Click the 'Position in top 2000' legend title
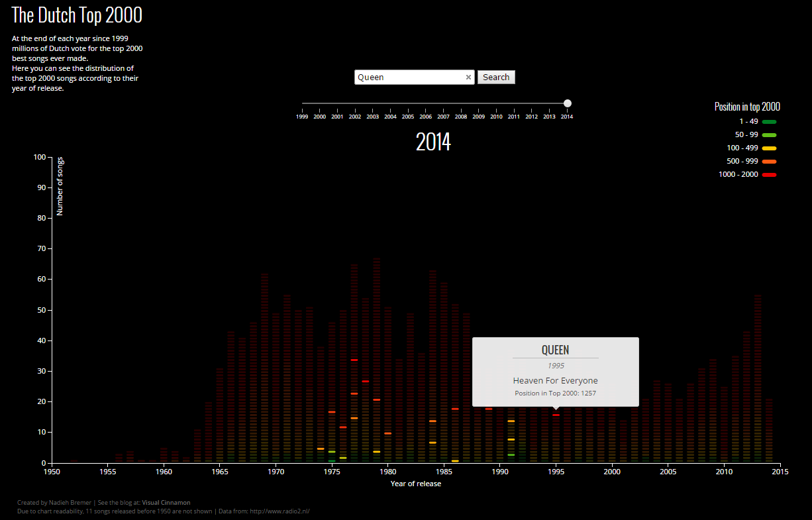The height and width of the screenshot is (520, 812). point(747,107)
